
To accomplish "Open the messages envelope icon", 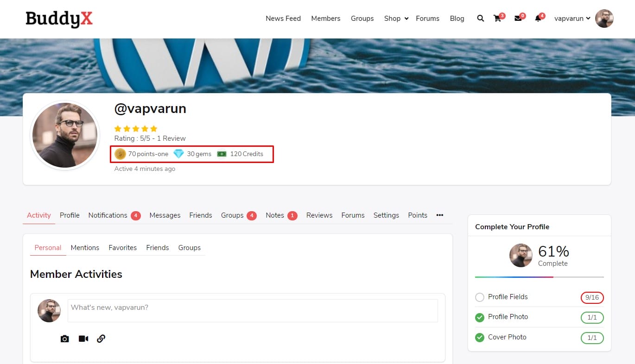I will click(x=518, y=19).
